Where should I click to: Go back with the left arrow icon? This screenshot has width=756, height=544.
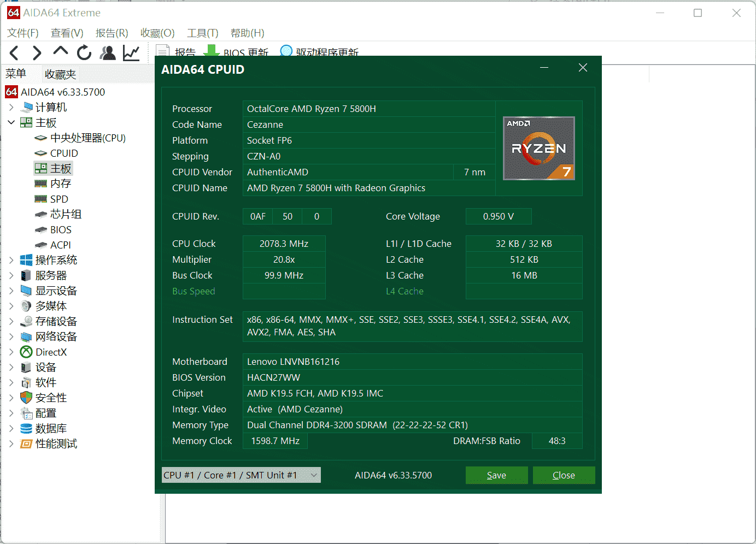(15, 53)
